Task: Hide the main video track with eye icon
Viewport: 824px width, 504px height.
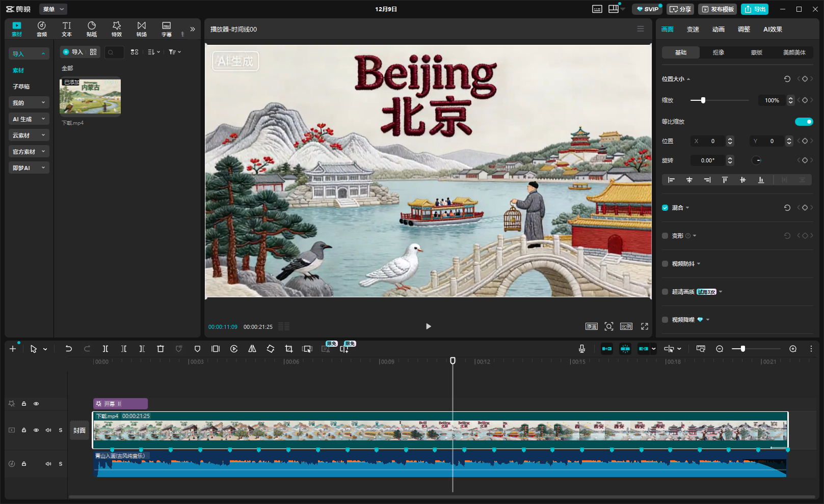Action: click(x=36, y=430)
